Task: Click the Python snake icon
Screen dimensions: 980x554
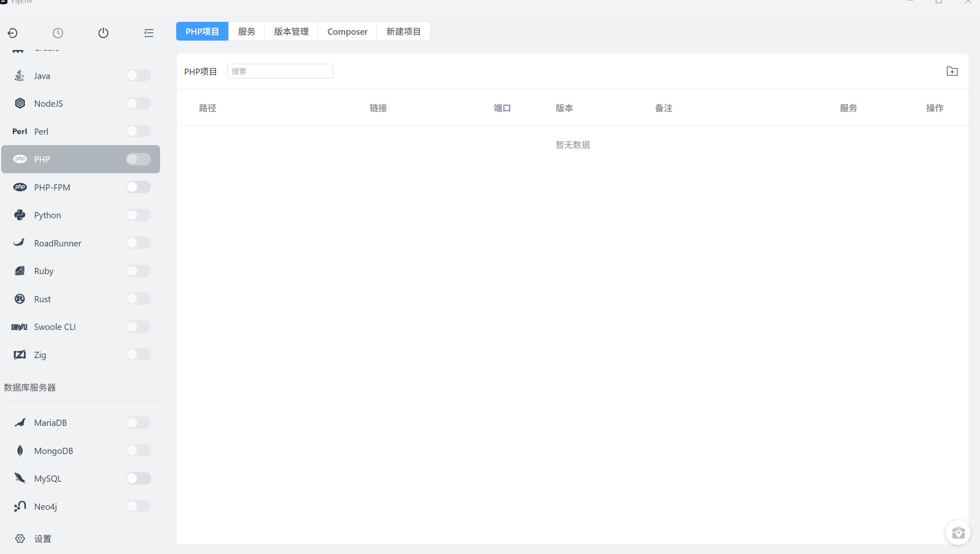Action: pos(19,215)
